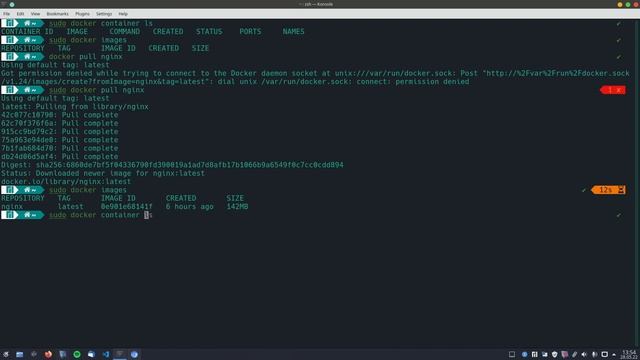Click the 'COMMAND' column header
Image resolution: width=640 pixels, height=360 pixels.
point(124,31)
